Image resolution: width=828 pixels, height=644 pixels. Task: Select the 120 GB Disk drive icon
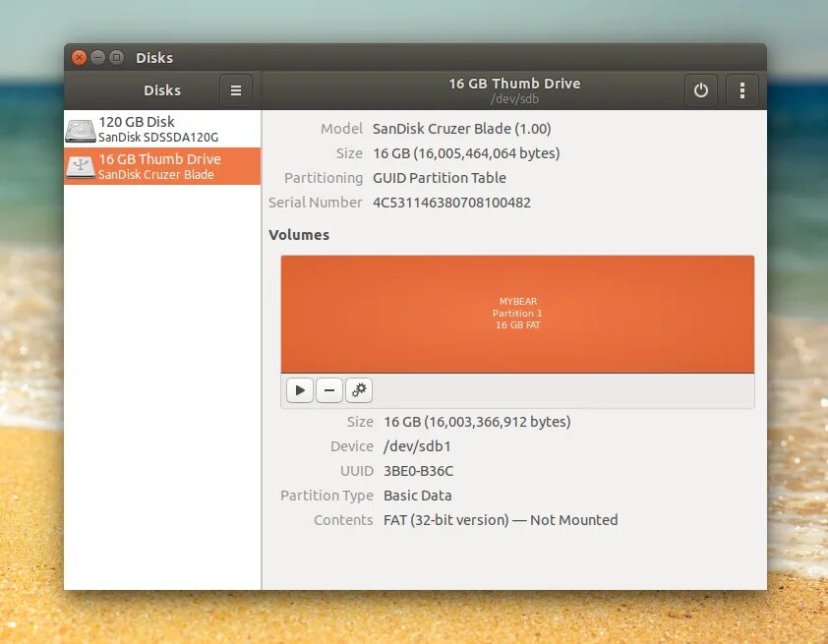click(x=81, y=130)
